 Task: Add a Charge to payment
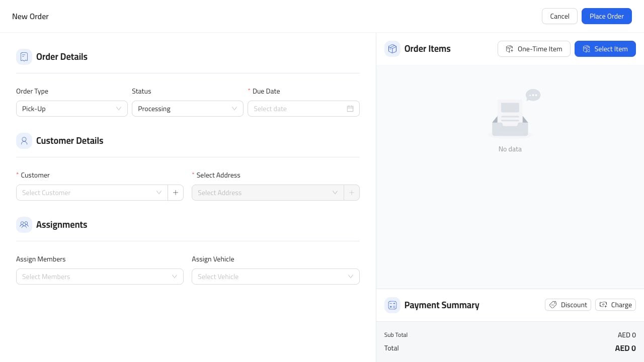[x=616, y=305]
